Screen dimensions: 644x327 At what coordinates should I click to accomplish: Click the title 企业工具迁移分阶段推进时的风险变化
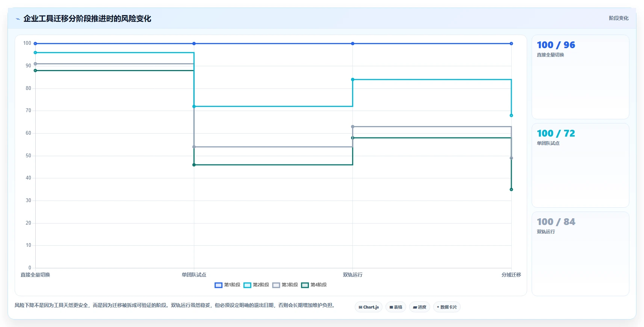(87, 18)
